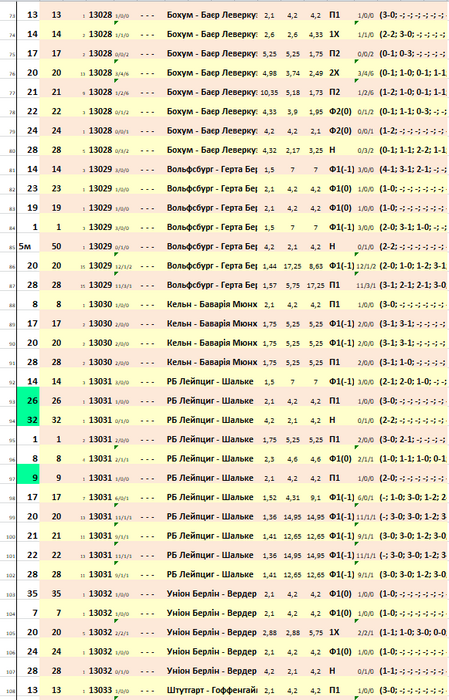This screenshot has height=700, width=449.
Task: Click the odds cell 1,57
Action: point(269,285)
